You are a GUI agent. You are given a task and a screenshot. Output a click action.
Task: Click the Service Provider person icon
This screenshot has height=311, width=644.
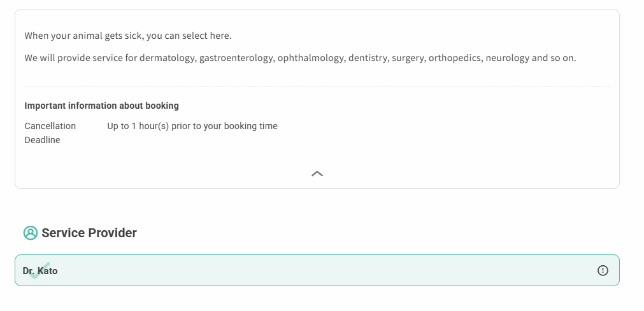click(x=31, y=233)
